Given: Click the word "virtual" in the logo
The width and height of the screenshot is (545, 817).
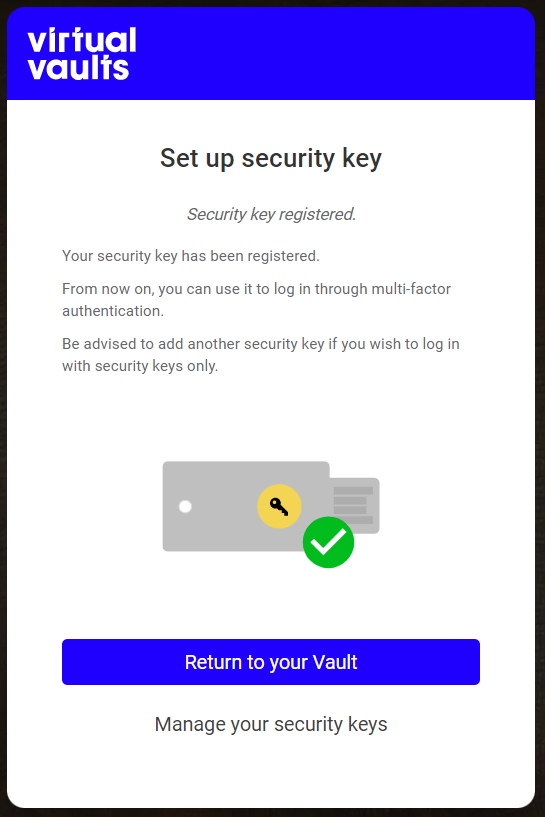Looking at the screenshot, I should (82, 40).
